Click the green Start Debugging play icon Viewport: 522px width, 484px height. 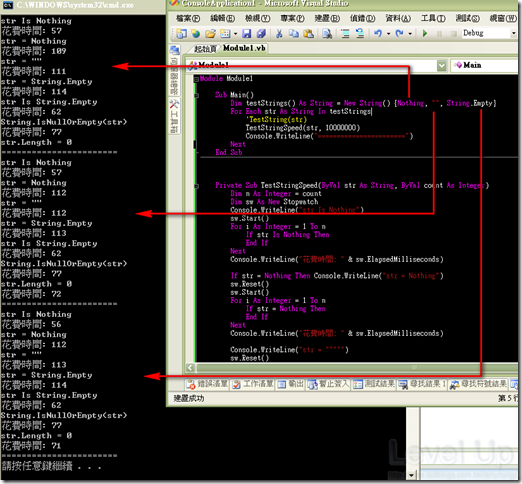[x=425, y=33]
